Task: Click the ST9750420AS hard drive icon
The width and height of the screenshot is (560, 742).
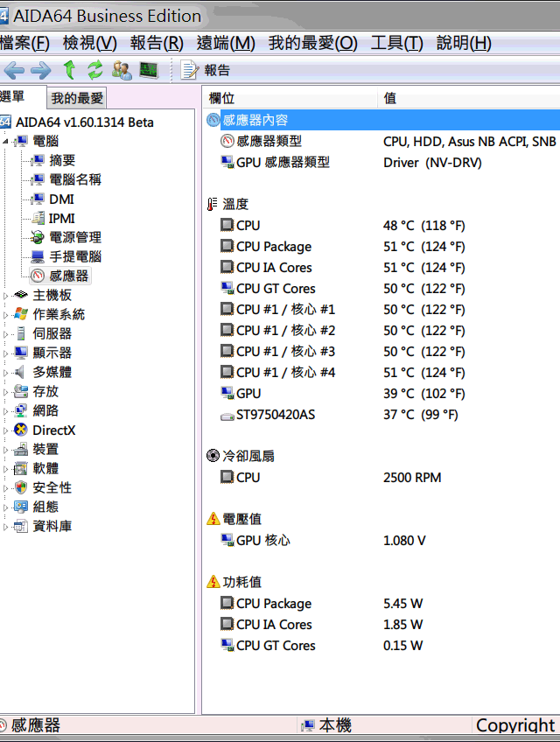Action: click(x=227, y=416)
